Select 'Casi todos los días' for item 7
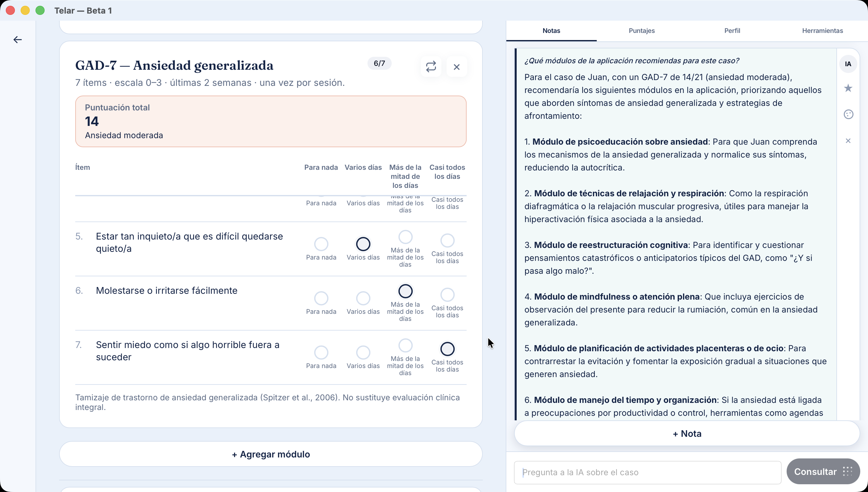The width and height of the screenshot is (868, 492). point(447,349)
